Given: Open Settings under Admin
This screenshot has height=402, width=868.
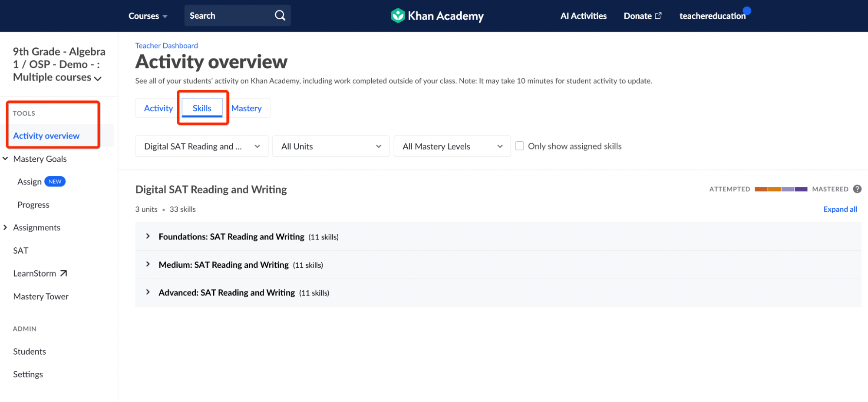Looking at the screenshot, I should pos(28,374).
